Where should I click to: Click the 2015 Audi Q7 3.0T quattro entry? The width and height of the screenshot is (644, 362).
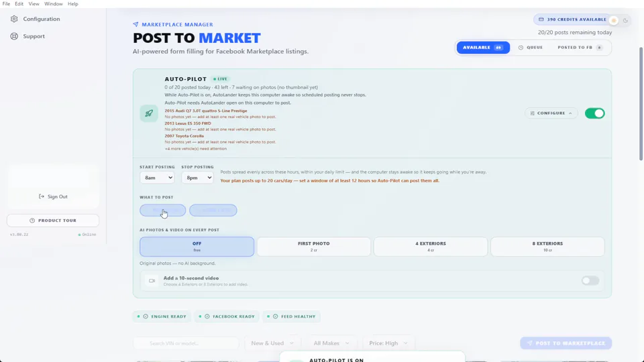206,111
